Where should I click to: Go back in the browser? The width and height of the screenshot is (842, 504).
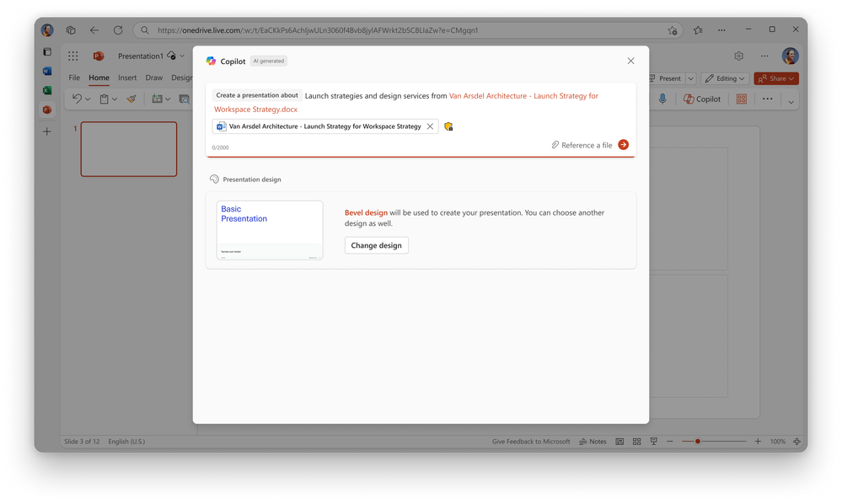[x=94, y=30]
